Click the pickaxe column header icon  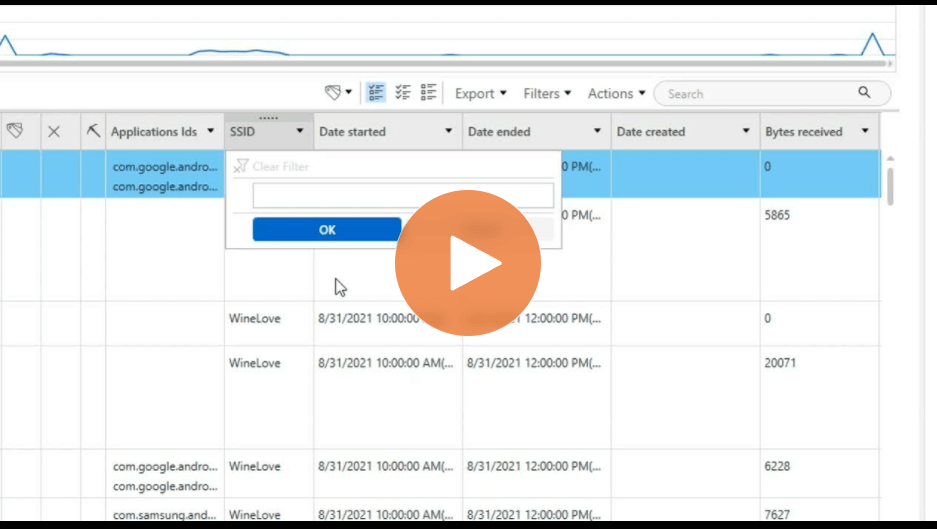pos(93,130)
